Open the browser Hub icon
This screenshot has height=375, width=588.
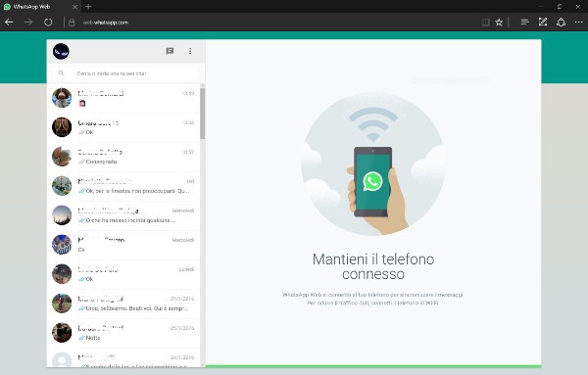(524, 23)
